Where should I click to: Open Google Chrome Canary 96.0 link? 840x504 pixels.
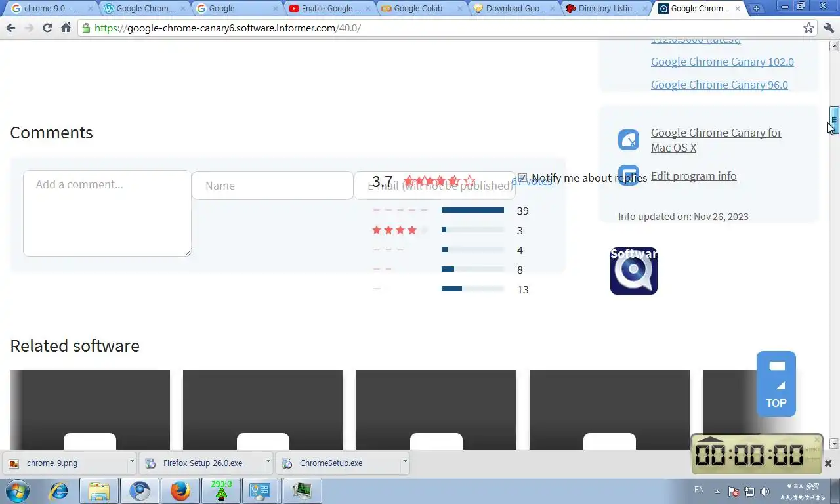click(x=719, y=85)
